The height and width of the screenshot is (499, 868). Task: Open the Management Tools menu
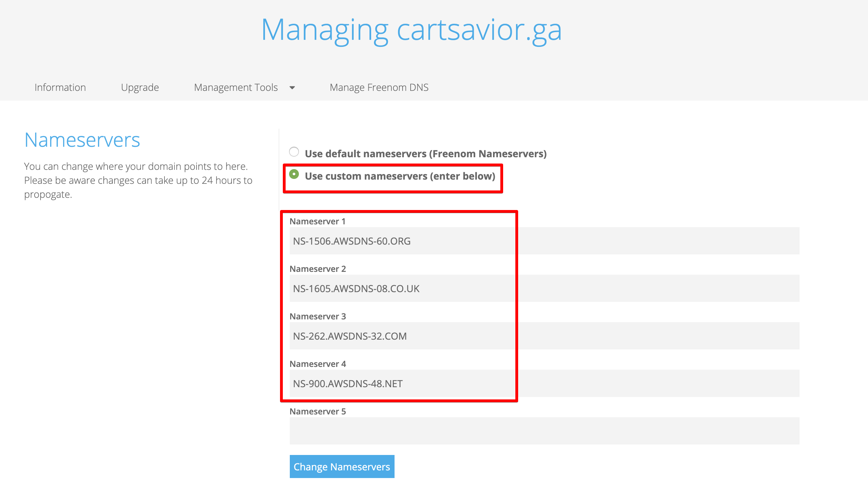pos(236,87)
